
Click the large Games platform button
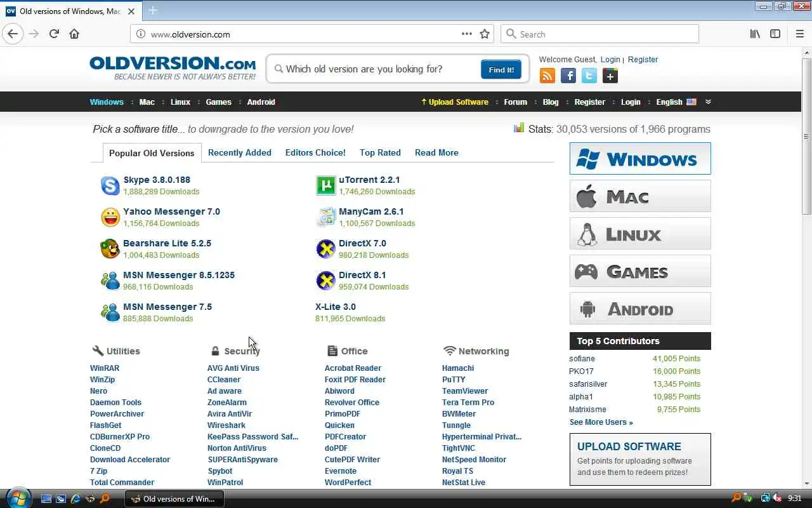point(640,271)
